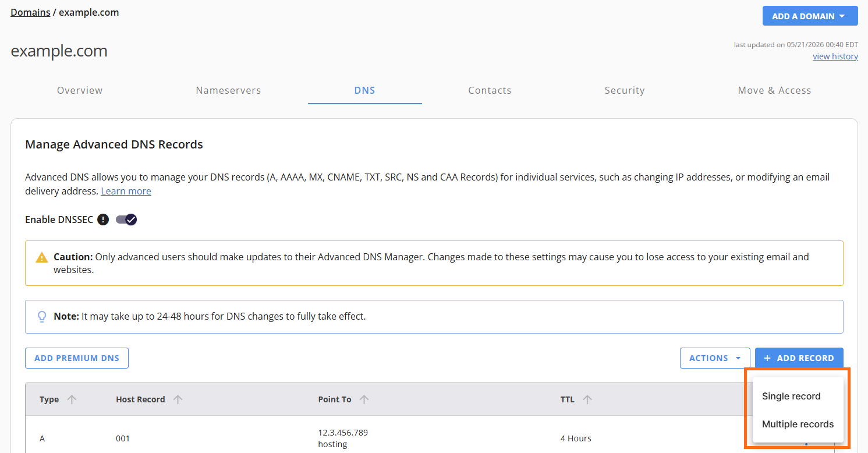Select the DNS tab
This screenshot has width=868, height=453.
pos(365,90)
